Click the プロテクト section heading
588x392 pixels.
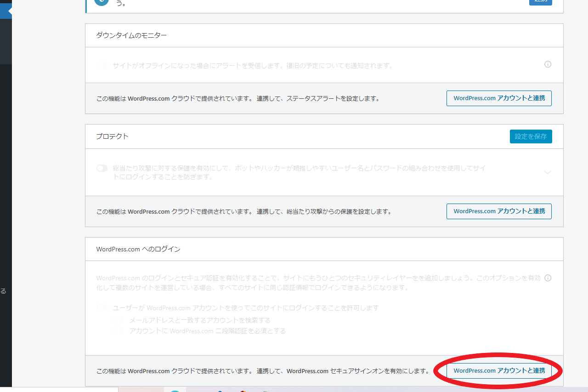pyautogui.click(x=112, y=136)
